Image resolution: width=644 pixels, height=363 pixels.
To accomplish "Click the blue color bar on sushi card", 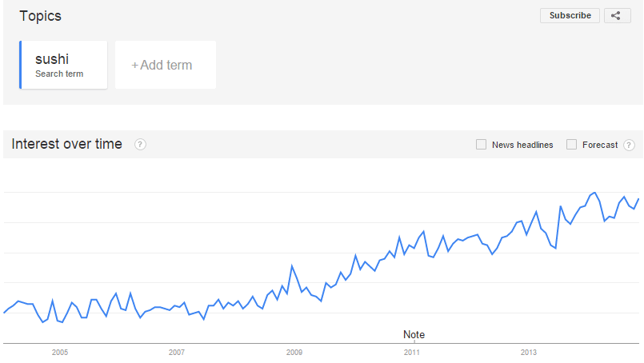I will click(x=21, y=65).
